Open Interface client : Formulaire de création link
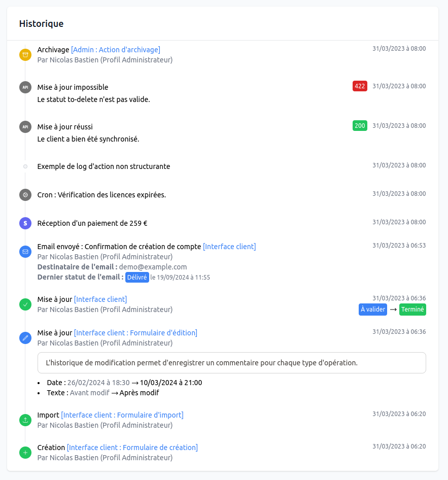 [132, 447]
